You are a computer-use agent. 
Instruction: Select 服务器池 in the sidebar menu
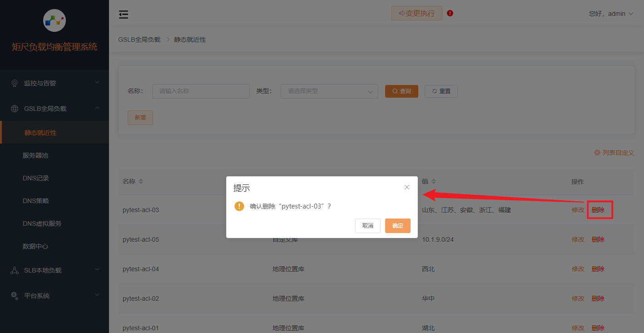coord(36,155)
